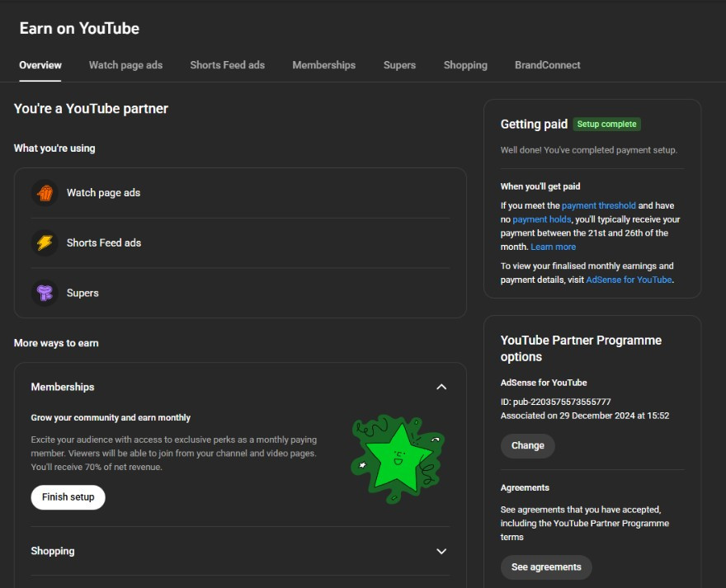Screen dimensions: 726x588
Task: Click the Change AdSense button
Action: click(527, 446)
